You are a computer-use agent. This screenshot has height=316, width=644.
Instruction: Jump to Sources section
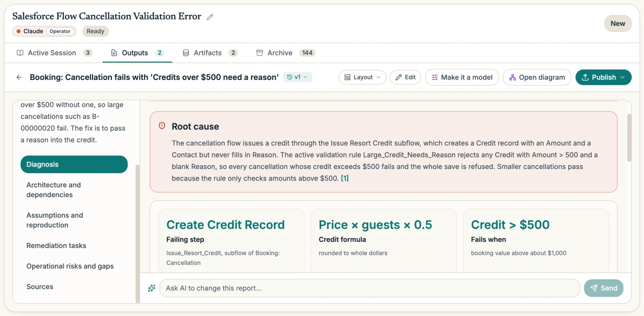pos(74,287)
